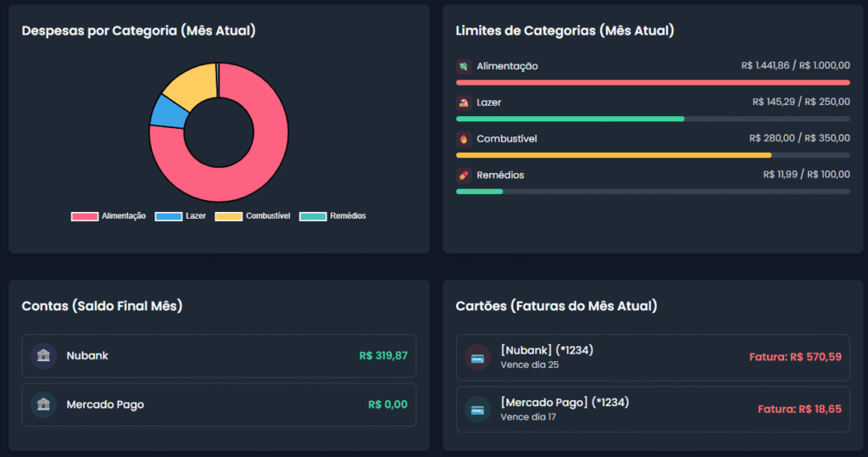Click the Nubank credit card icon

click(x=478, y=357)
